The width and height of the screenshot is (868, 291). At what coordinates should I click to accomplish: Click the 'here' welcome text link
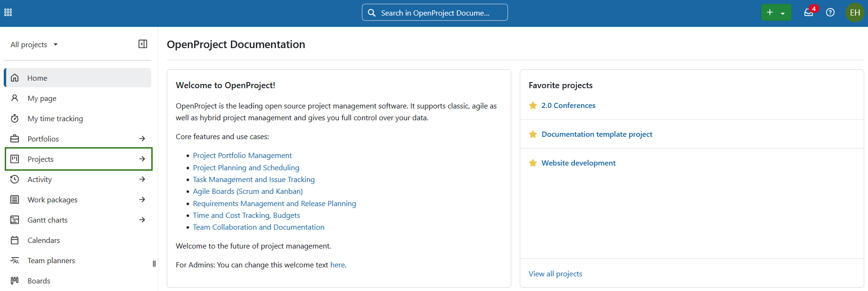[x=337, y=265]
